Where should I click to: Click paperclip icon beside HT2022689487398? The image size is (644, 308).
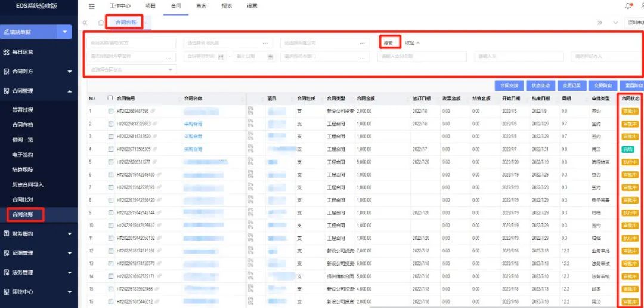click(x=153, y=111)
